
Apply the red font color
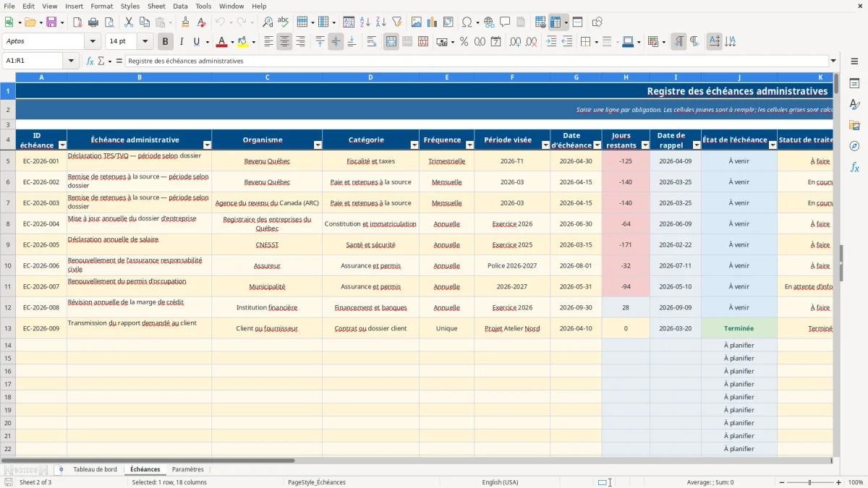pos(222,42)
